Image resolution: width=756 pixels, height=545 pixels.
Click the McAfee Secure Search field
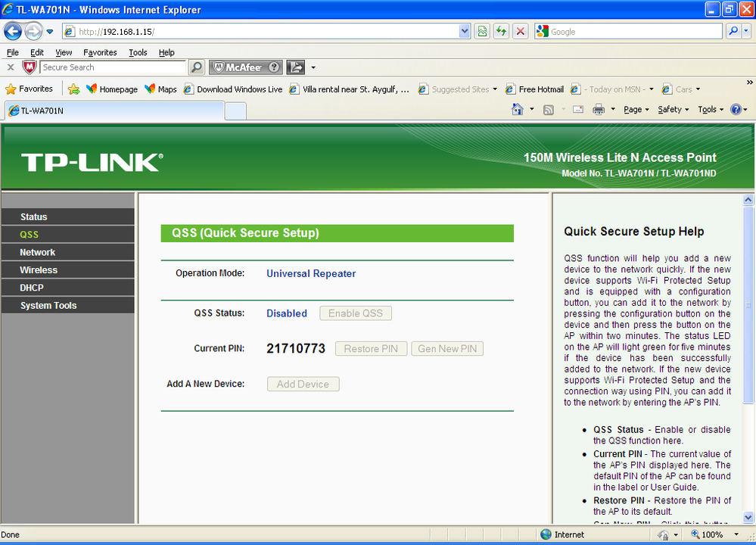click(113, 67)
